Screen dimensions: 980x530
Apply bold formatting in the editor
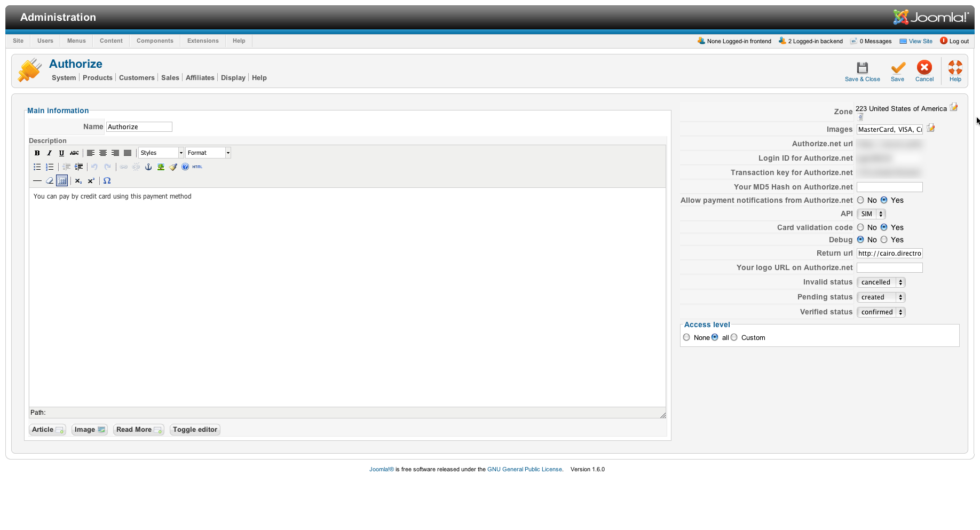tap(37, 153)
